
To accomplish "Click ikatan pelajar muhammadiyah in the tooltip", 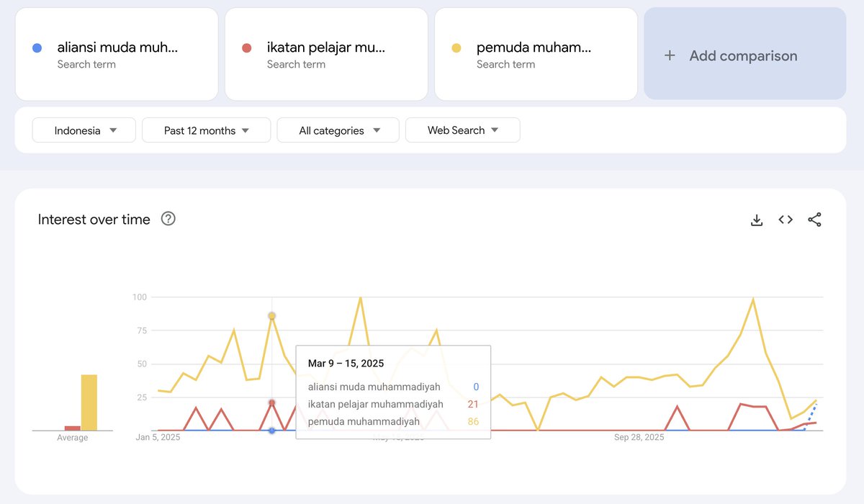I will tap(376, 405).
